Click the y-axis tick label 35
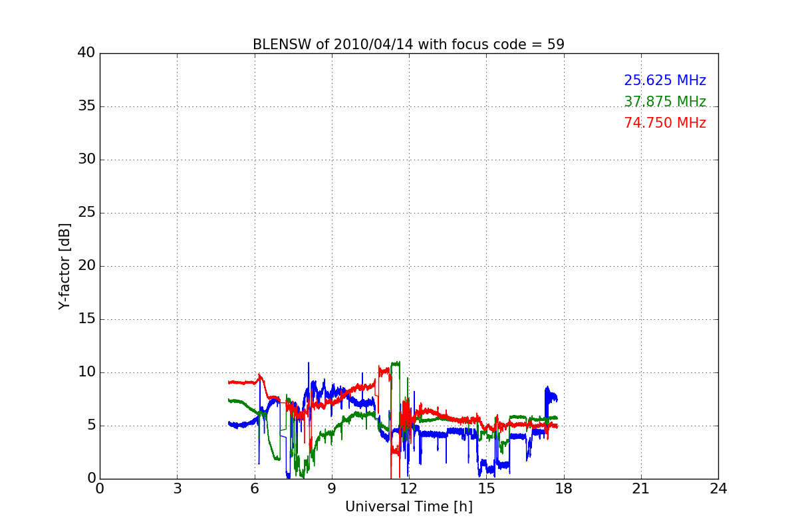Image resolution: width=798 pixels, height=532 pixels. click(x=86, y=106)
